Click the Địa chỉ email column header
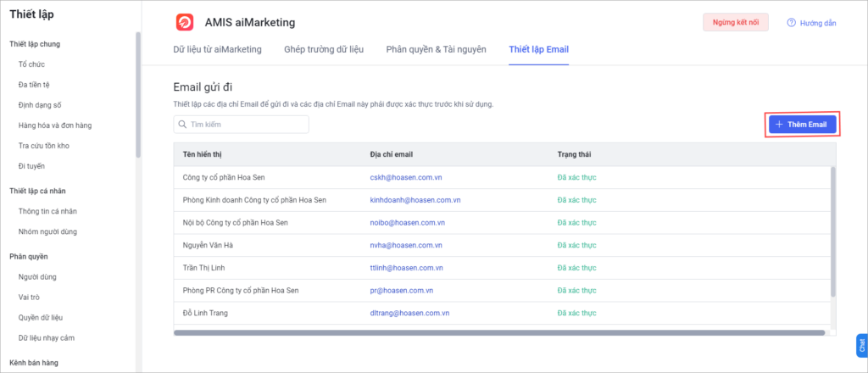868x373 pixels. click(x=392, y=153)
